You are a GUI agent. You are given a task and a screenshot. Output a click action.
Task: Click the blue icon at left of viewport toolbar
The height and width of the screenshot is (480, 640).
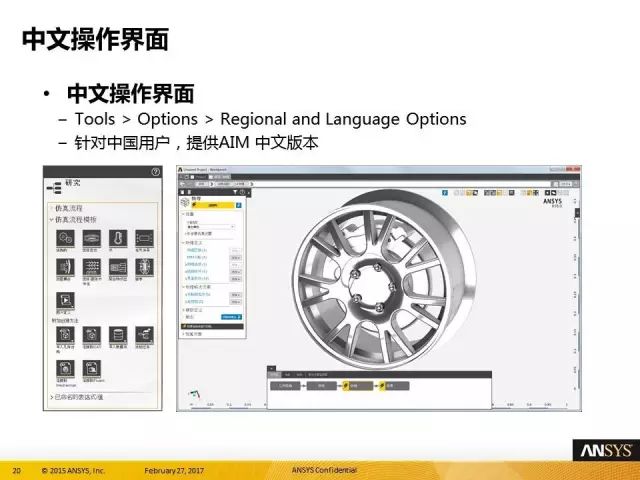point(445,193)
